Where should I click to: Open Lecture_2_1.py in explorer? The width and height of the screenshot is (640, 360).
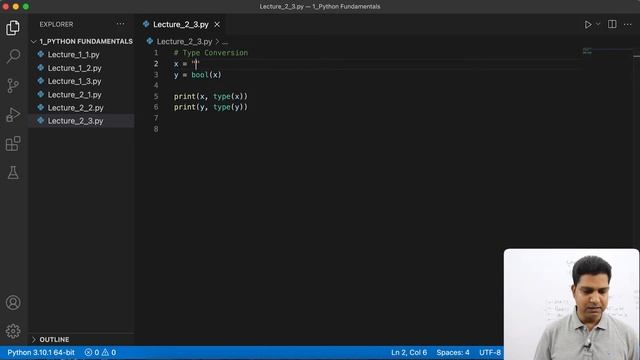tap(74, 95)
